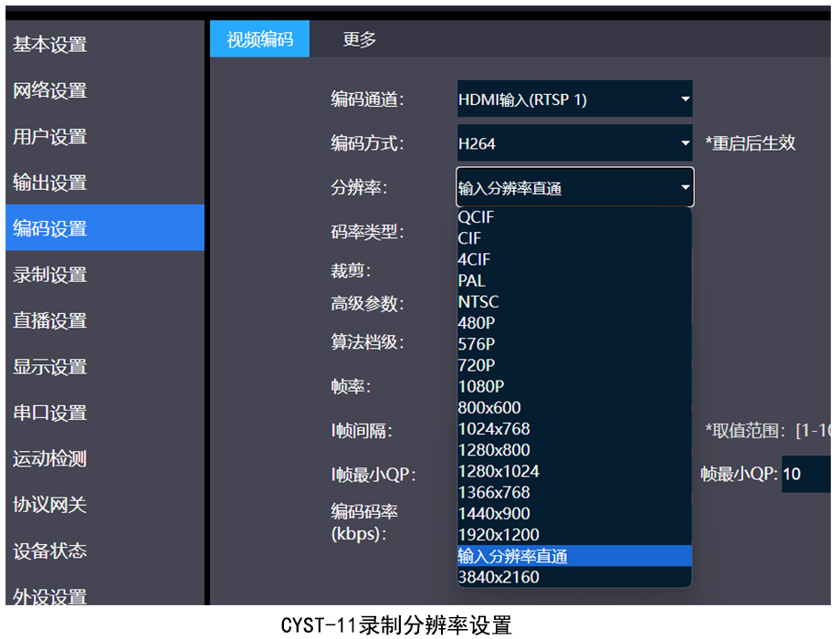Open 录制设置 sidebar page
Viewport: 840px width, 639px height.
50,275
